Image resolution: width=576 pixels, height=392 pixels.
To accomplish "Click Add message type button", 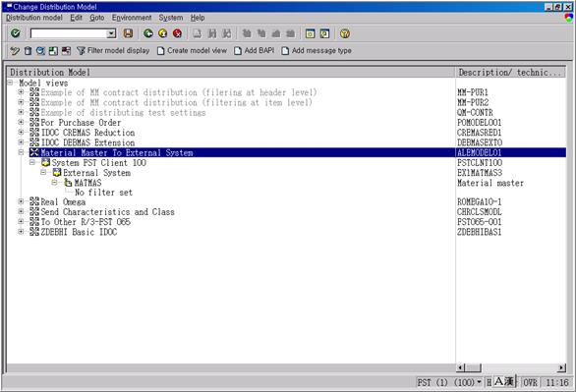I will (x=317, y=51).
